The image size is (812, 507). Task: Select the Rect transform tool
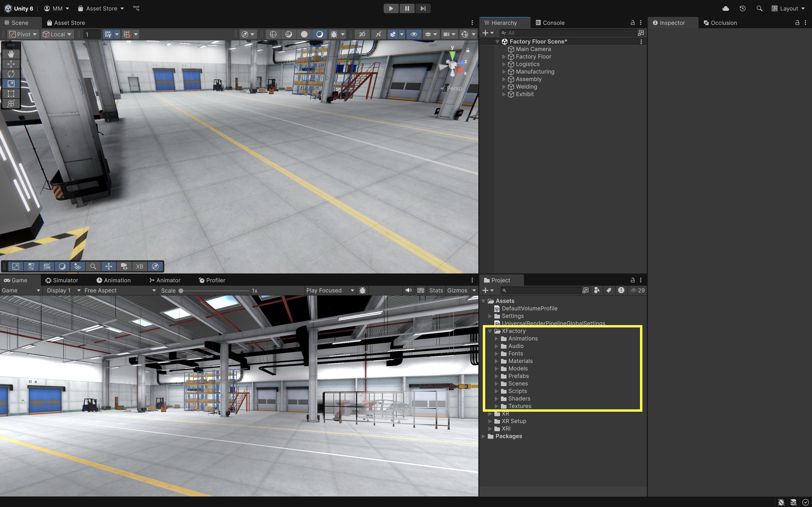(11, 94)
